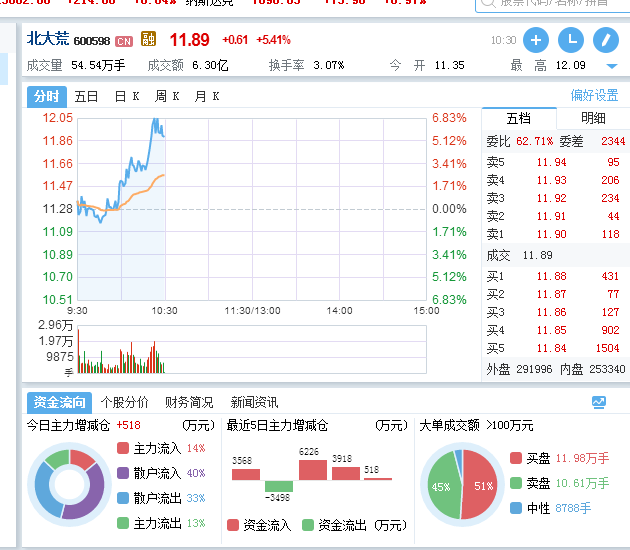Select the 月K monthly candlestick tab

[x=207, y=96]
